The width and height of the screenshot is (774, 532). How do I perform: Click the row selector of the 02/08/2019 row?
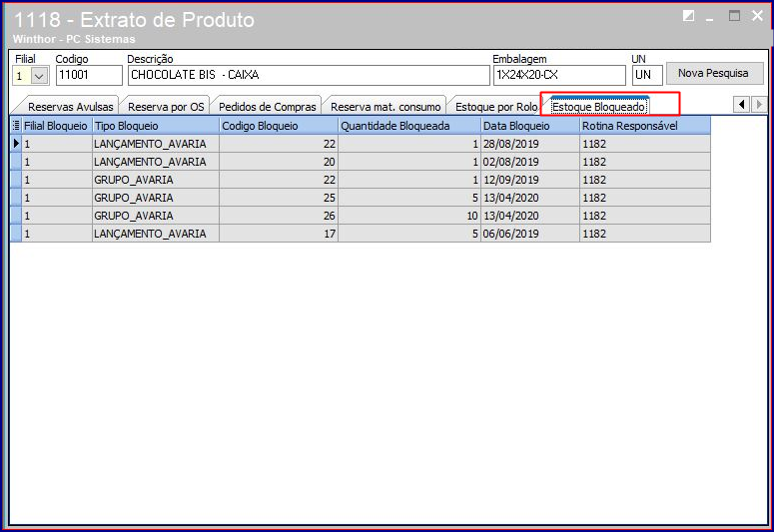(x=16, y=162)
